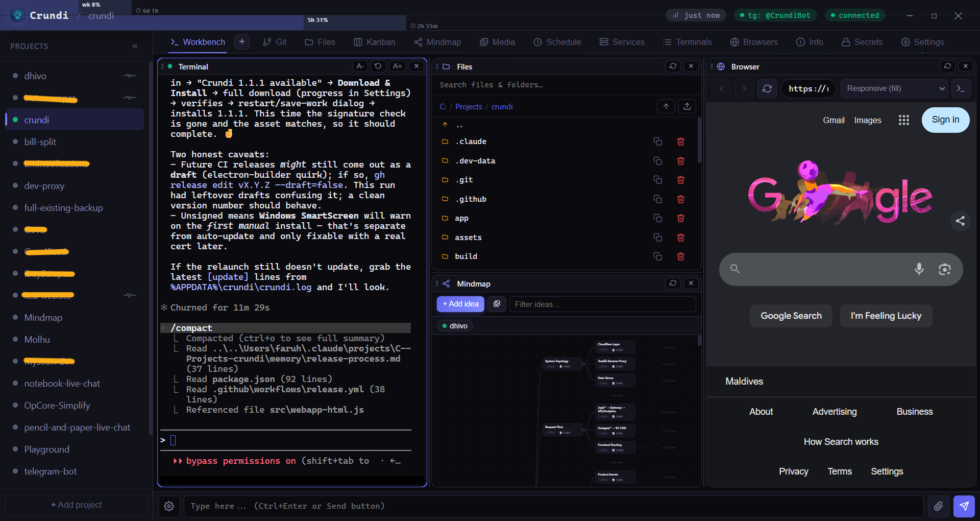
Task: Delete the .dev-data folder
Action: pyautogui.click(x=680, y=161)
